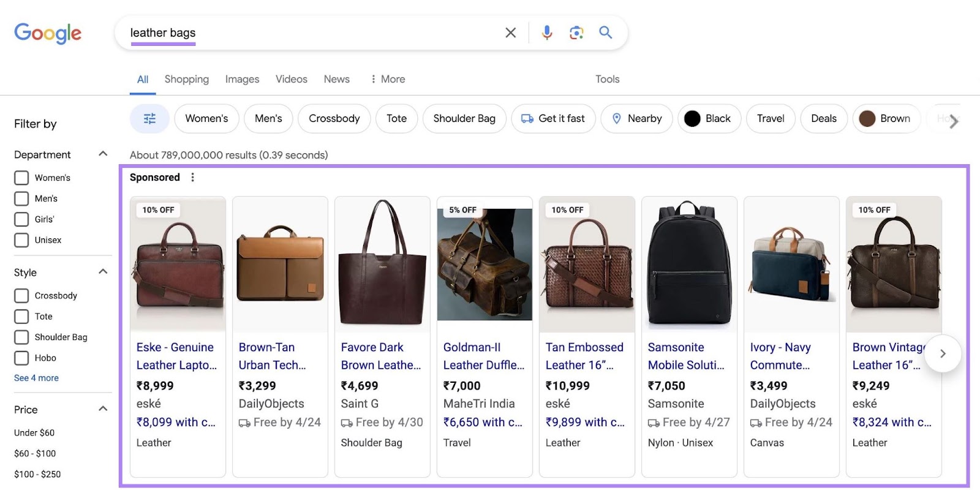Open the Tools option

[608, 79]
